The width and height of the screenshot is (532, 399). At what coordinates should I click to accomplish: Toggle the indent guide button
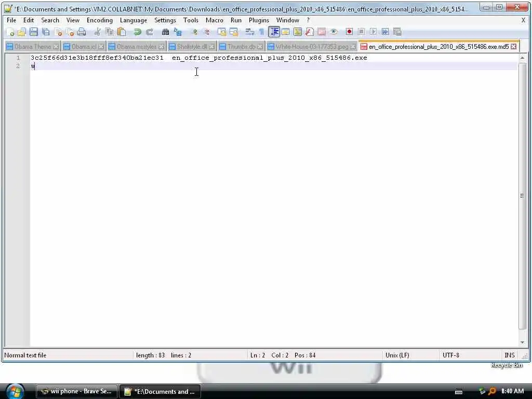tap(274, 32)
